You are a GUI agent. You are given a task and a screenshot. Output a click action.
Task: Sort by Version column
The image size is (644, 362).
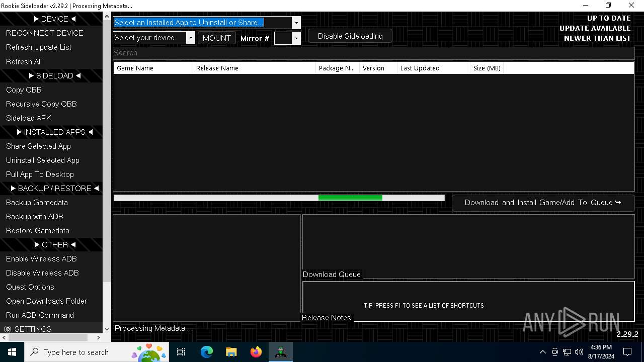(x=378, y=68)
